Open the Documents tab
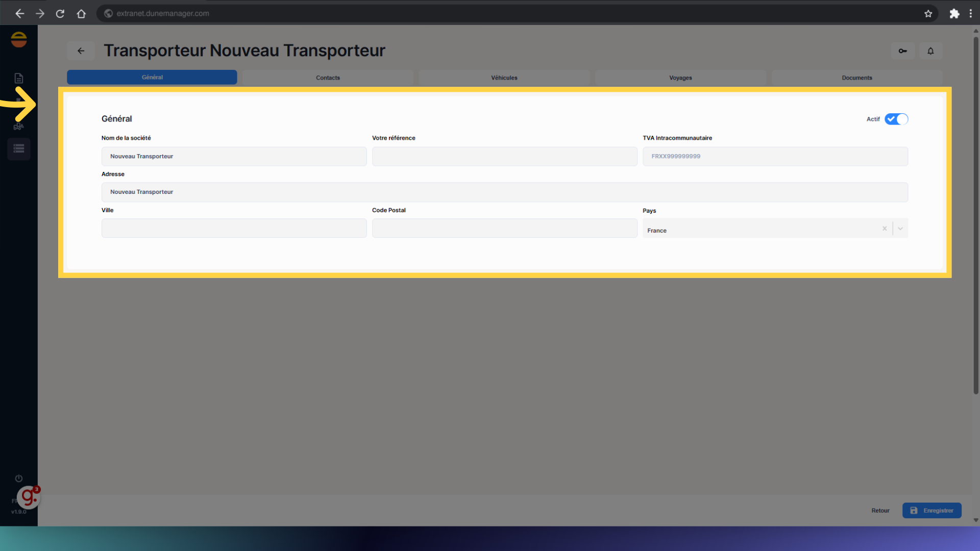Image resolution: width=980 pixels, height=551 pixels. (x=856, y=78)
